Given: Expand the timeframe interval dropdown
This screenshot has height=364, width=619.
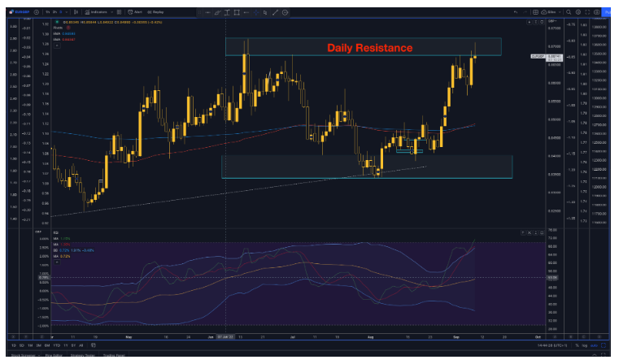Looking at the screenshot, I should [x=67, y=12].
